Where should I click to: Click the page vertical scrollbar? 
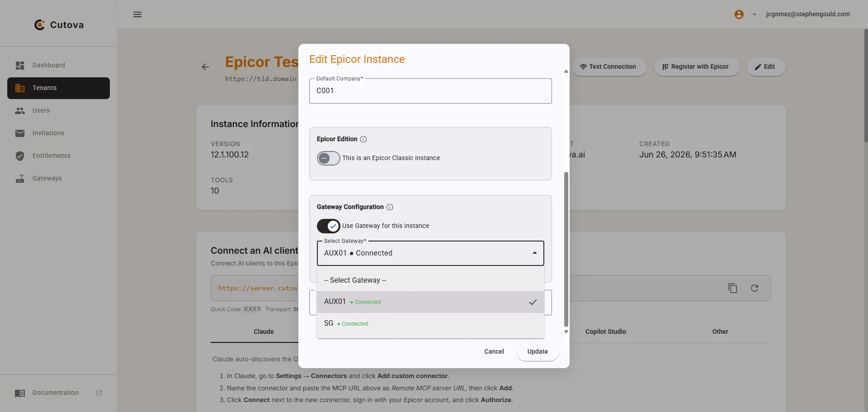(x=866, y=86)
